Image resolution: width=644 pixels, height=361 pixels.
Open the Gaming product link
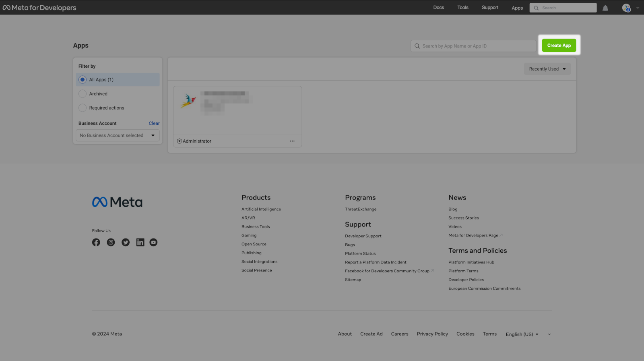[249, 235]
